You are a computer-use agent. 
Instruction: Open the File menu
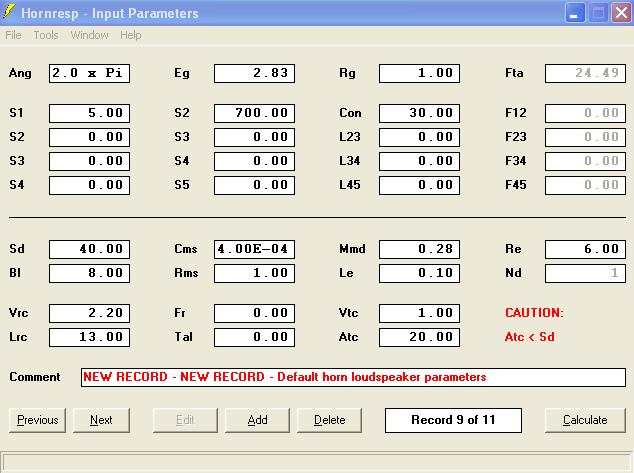[13, 35]
